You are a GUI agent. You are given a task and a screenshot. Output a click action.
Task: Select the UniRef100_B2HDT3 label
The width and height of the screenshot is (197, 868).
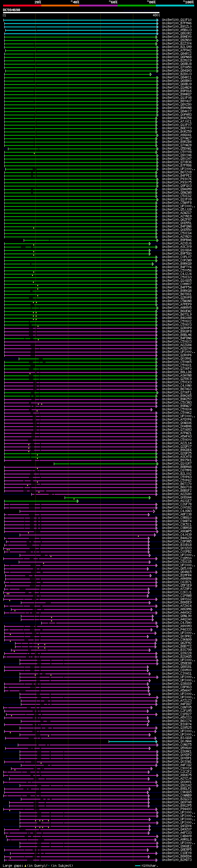[x=176, y=860]
